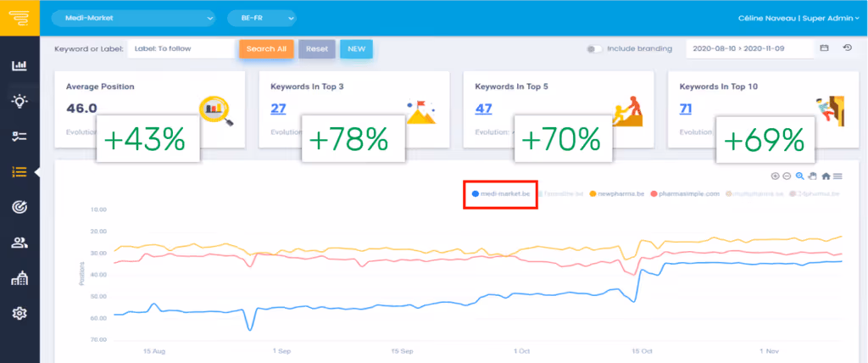Click the NEW button
Viewport: 868px width, 363px height.
pyautogui.click(x=357, y=49)
